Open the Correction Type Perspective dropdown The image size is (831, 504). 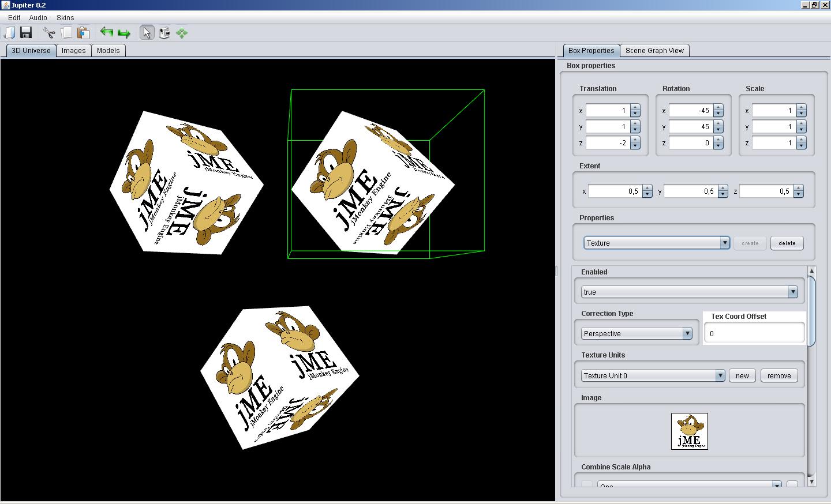pos(637,333)
